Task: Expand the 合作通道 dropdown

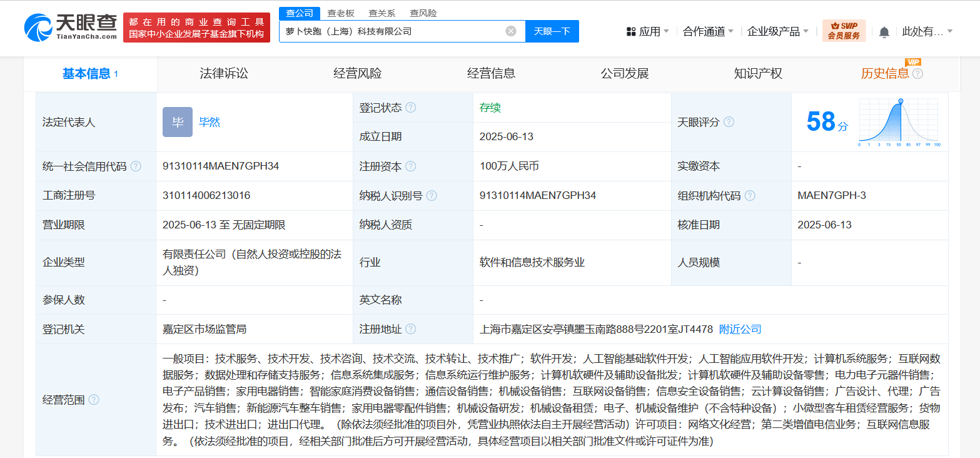Action: [x=708, y=31]
